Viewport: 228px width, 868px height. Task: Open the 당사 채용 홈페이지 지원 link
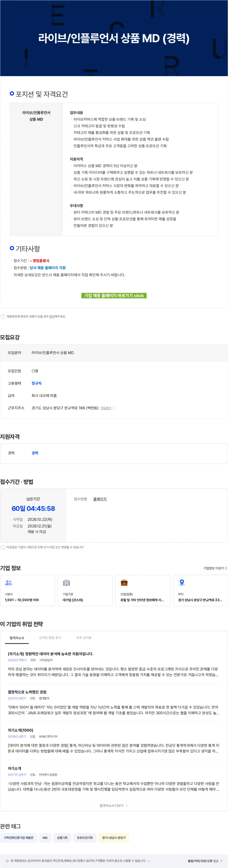coord(47,268)
